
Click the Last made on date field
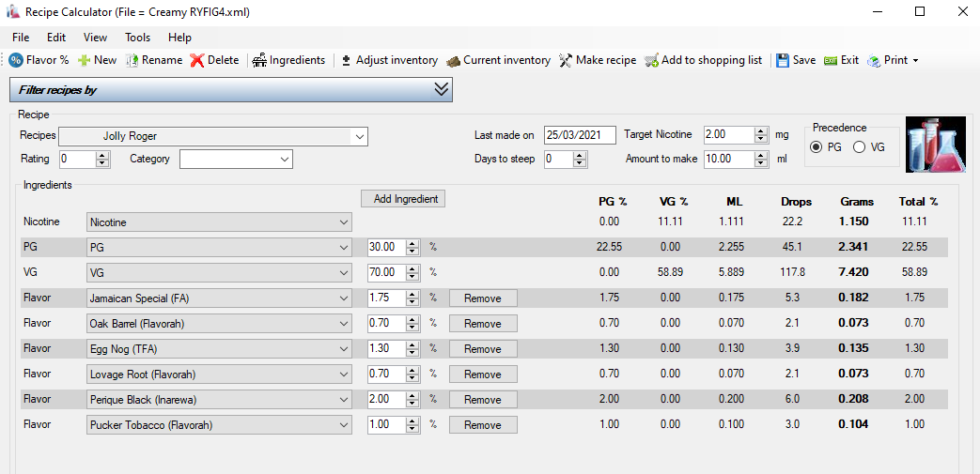click(580, 135)
